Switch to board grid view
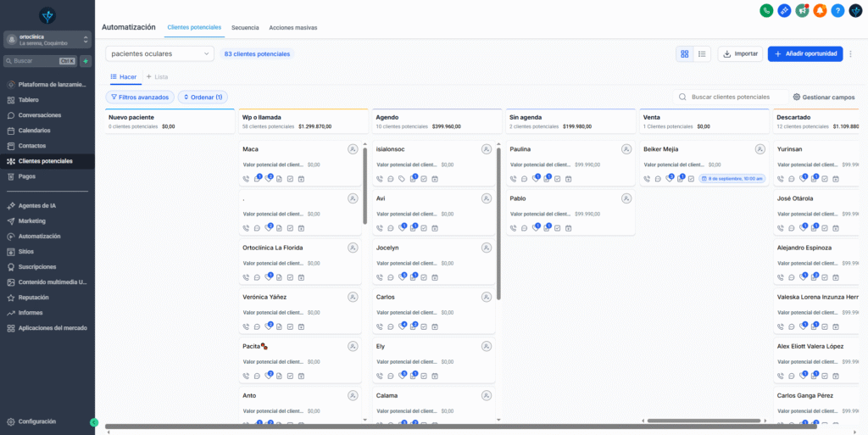Screen dimensions: 868x435 pos(685,53)
